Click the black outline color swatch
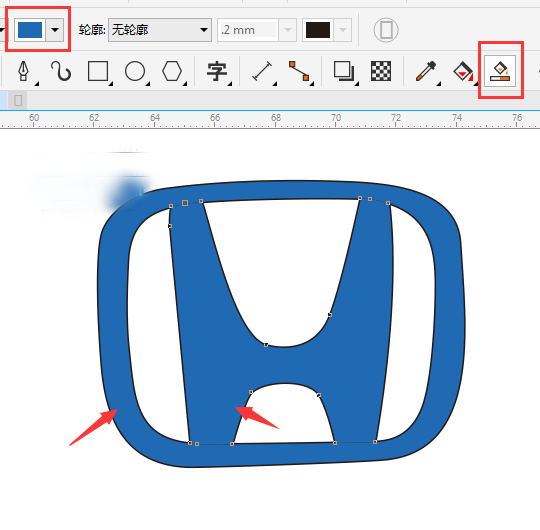The image size is (540, 530). pos(318,30)
